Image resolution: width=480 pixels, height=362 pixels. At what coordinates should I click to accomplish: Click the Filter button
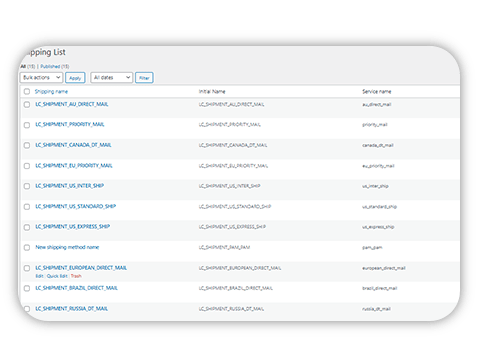pos(144,78)
